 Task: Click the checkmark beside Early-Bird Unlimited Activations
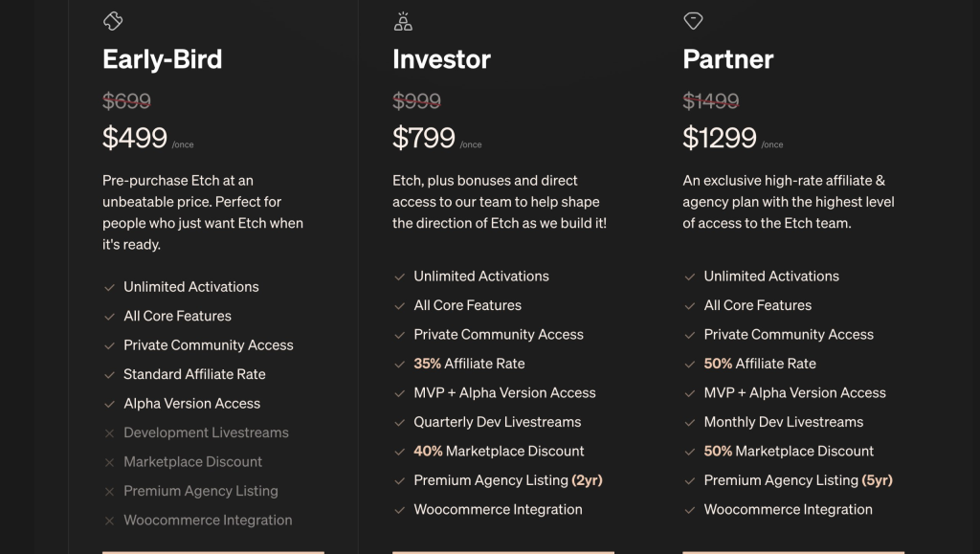[109, 287]
